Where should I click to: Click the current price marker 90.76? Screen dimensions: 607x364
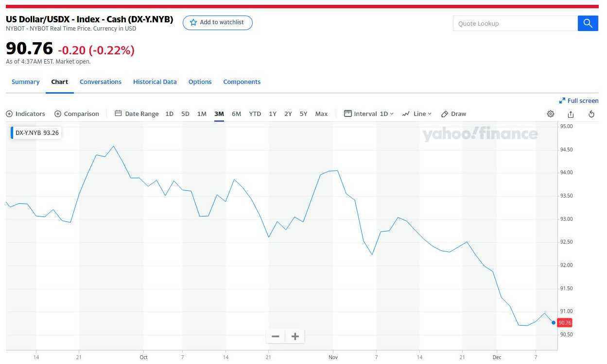tap(565, 323)
